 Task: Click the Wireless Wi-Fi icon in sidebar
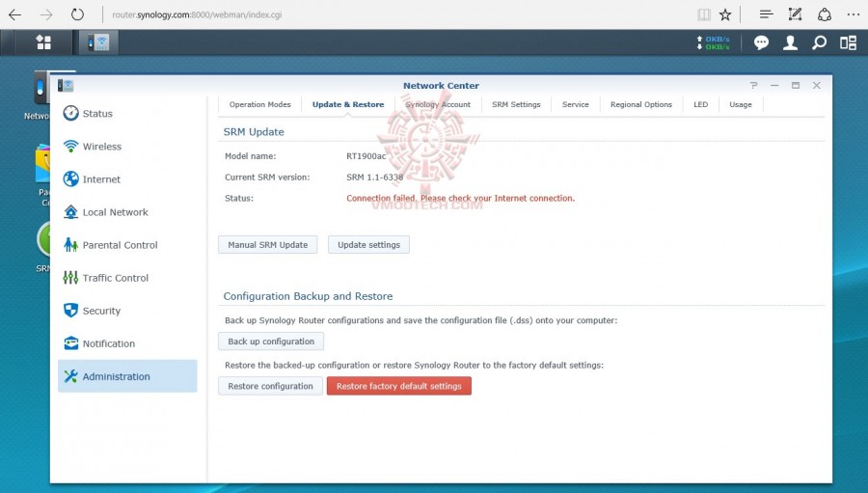pyautogui.click(x=70, y=147)
